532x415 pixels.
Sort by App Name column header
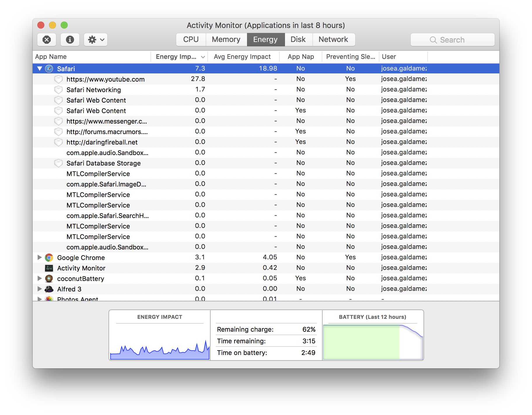92,57
